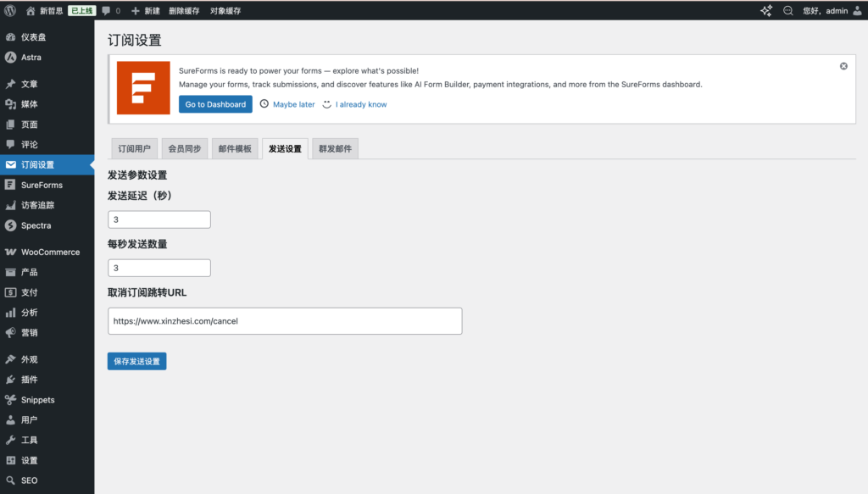The height and width of the screenshot is (494, 868).
Task: Open Snippets in the sidebar
Action: [x=37, y=400]
